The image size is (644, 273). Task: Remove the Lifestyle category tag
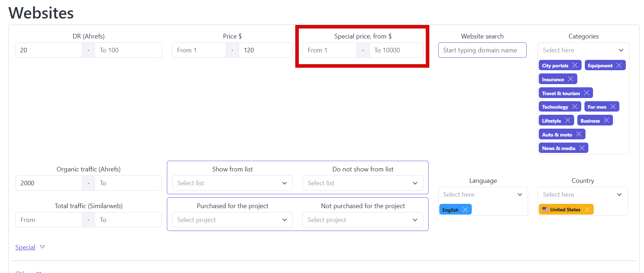[568, 120]
